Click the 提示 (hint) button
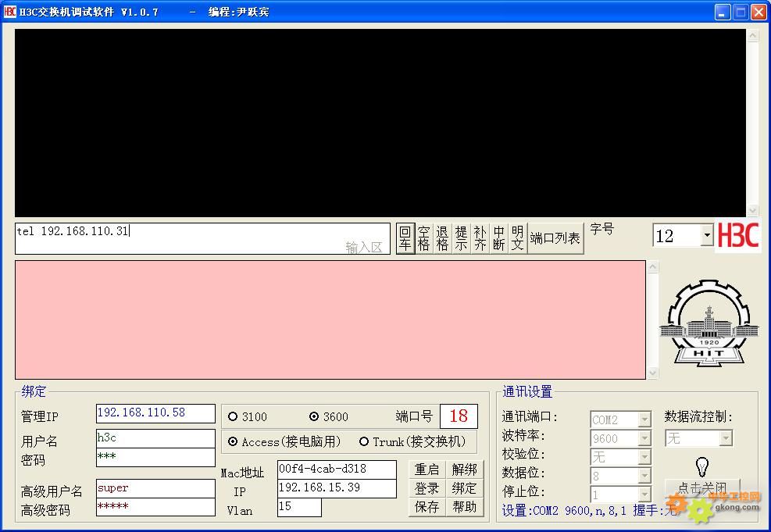Screen dimensions: 771x532 (x=461, y=238)
